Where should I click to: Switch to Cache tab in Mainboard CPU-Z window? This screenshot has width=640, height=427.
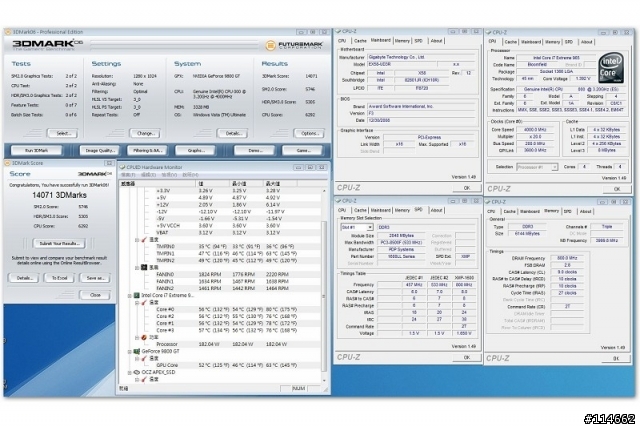360,41
